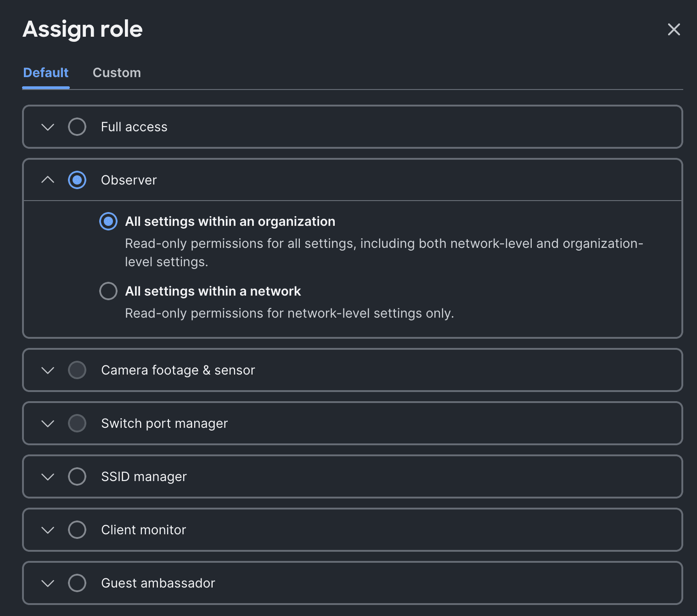Click the Assign role heading
This screenshot has width=697, height=616.
[x=83, y=29]
